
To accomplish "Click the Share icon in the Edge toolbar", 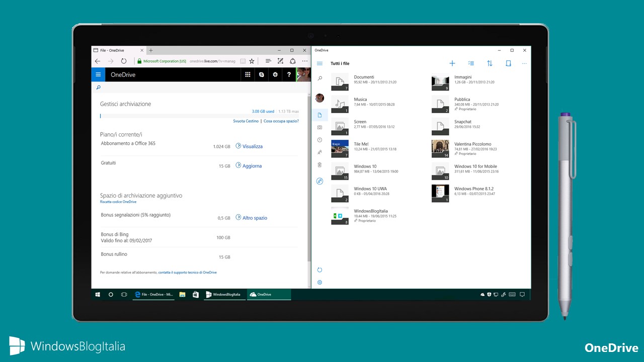I will [x=293, y=61].
